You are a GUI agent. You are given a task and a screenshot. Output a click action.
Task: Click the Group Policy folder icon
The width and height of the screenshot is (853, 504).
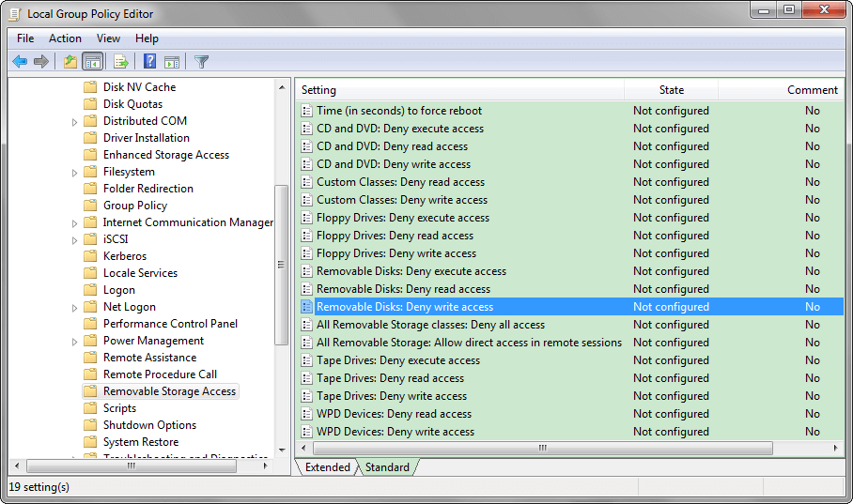pos(90,206)
